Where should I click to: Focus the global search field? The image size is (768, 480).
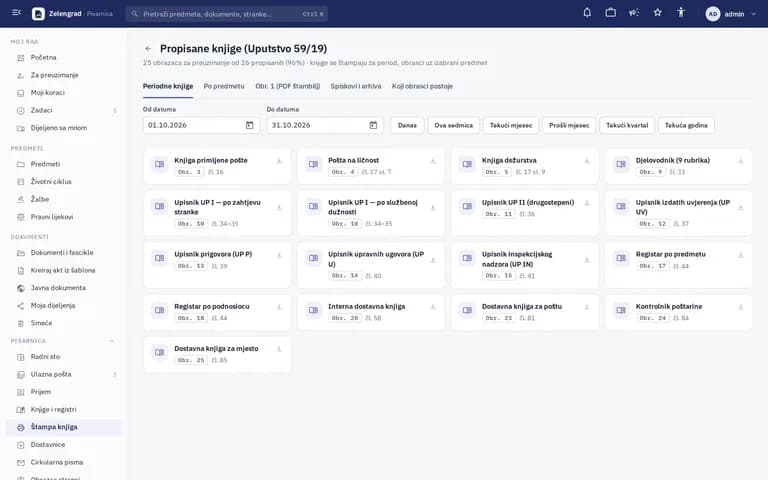tap(227, 14)
